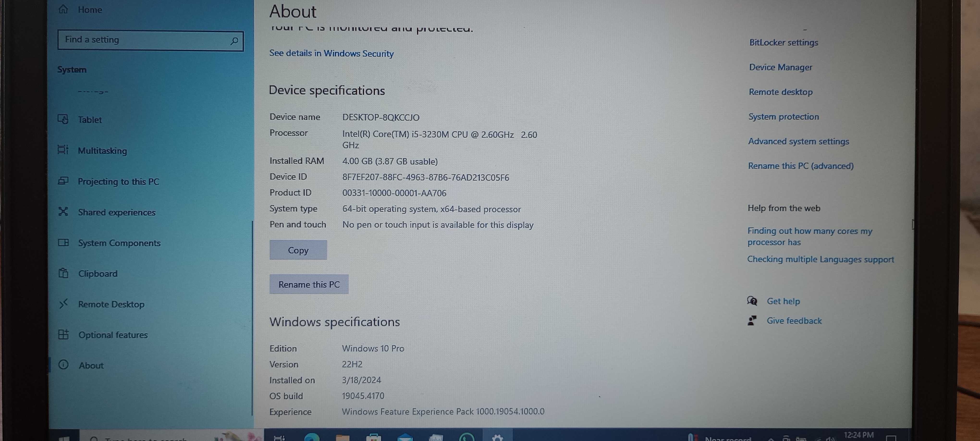The image size is (980, 441).
Task: Select the About sidebar entry
Action: click(x=91, y=365)
